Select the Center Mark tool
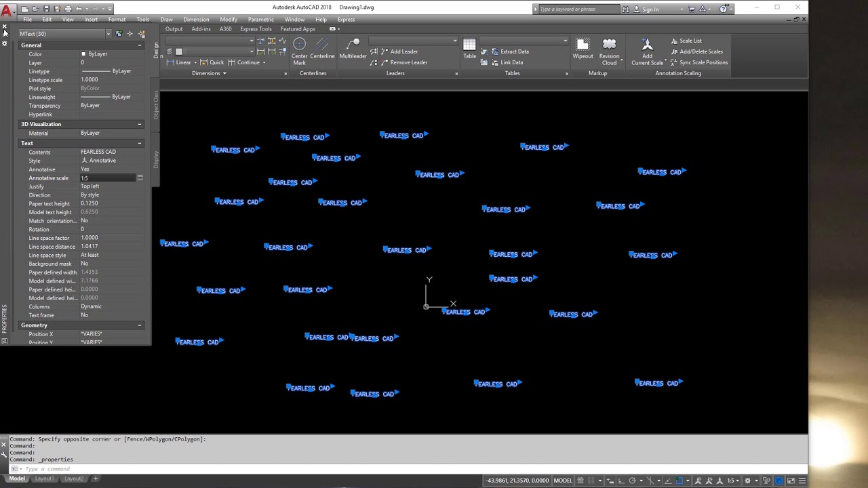The height and width of the screenshot is (488, 868). click(x=299, y=51)
